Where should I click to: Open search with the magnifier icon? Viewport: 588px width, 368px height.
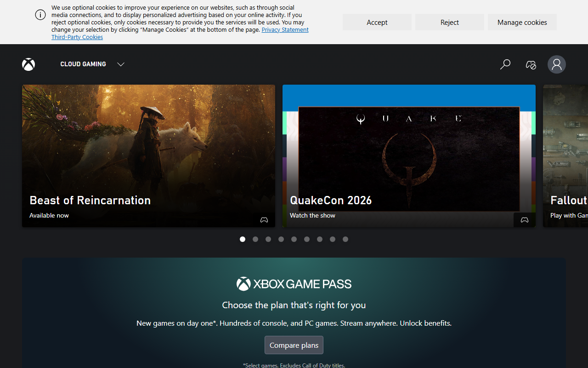[505, 64]
